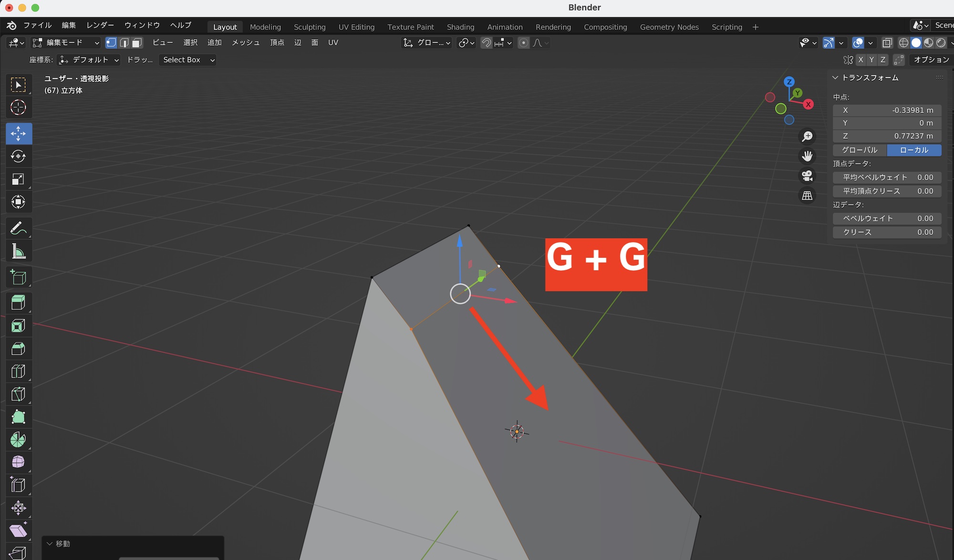Adjust the 平均ベベルウェイト slider field

pos(887,177)
